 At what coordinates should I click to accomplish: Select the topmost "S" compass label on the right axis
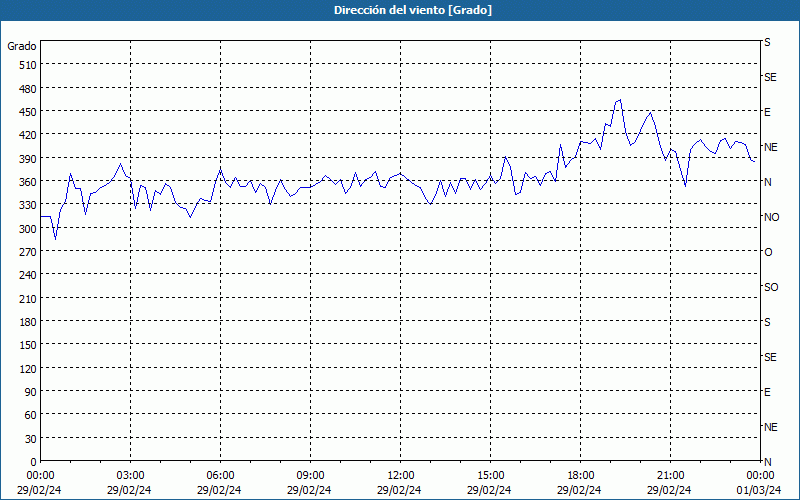(767, 42)
